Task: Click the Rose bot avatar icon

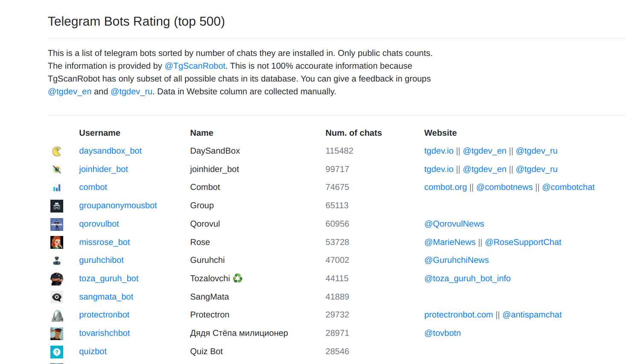Action: tap(57, 242)
